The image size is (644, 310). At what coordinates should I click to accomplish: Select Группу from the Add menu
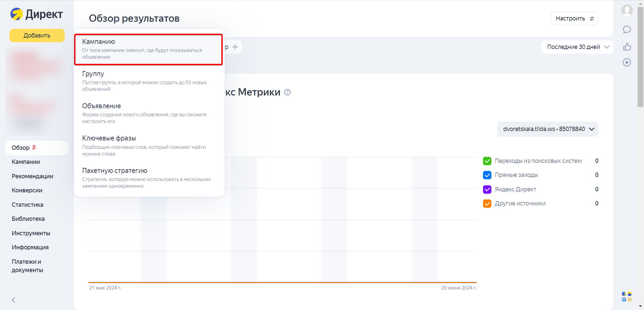click(x=149, y=81)
